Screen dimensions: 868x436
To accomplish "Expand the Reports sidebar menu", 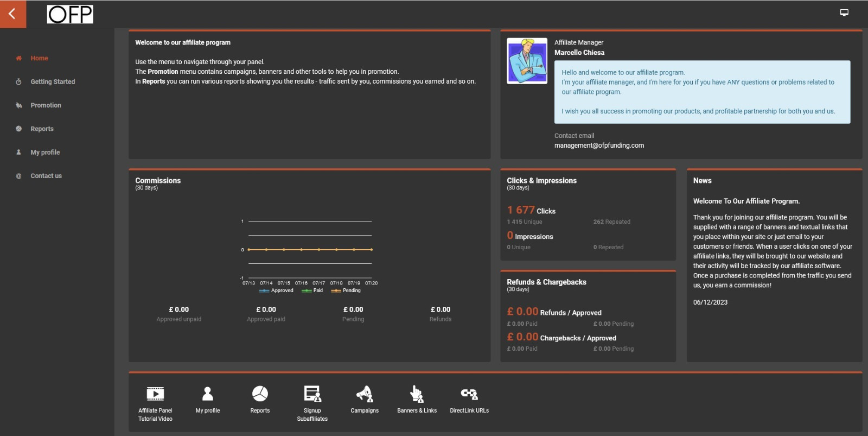I will 42,129.
